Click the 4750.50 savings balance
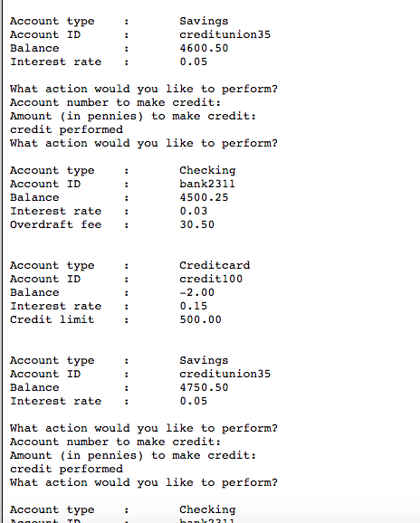This screenshot has height=523, width=420. click(x=204, y=387)
